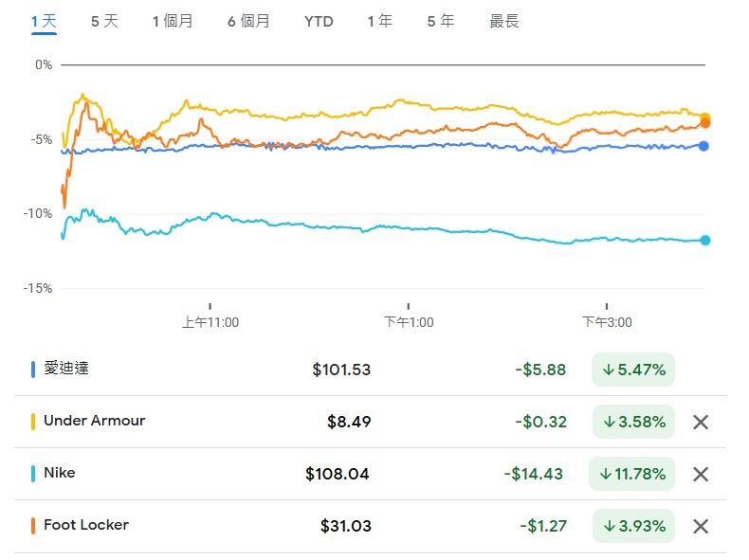Open the Foot Locker stock entry
The width and height of the screenshot is (749, 560).
tap(85, 525)
